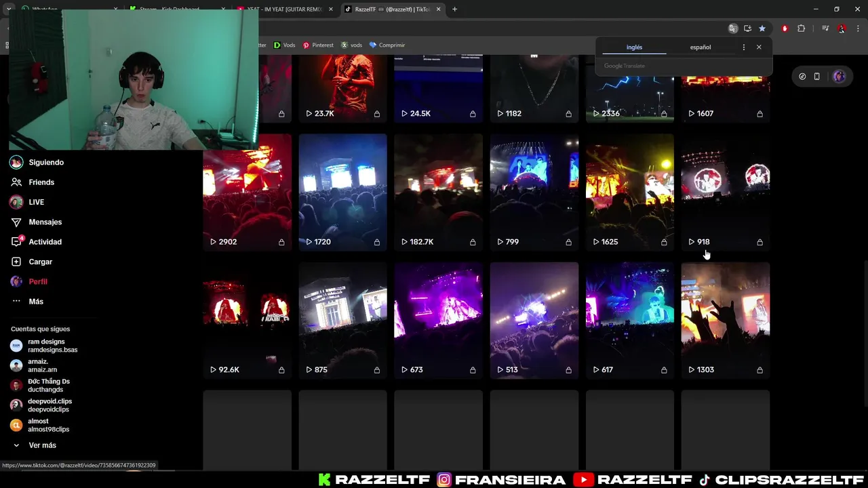Open the LIVE icon in sidebar
868x488 pixels.
click(16, 202)
